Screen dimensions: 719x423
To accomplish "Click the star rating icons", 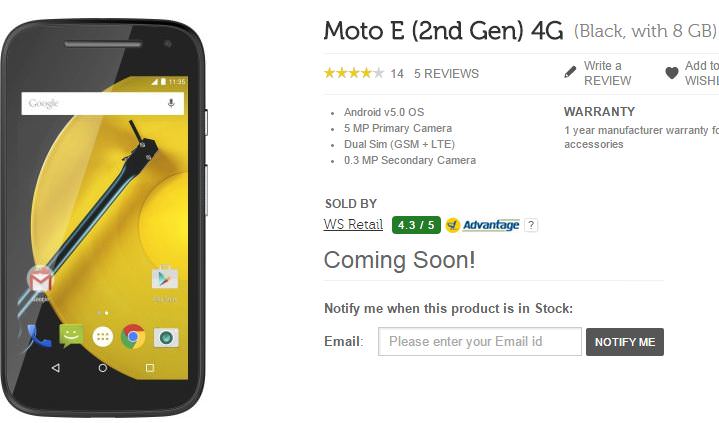I will [x=354, y=73].
